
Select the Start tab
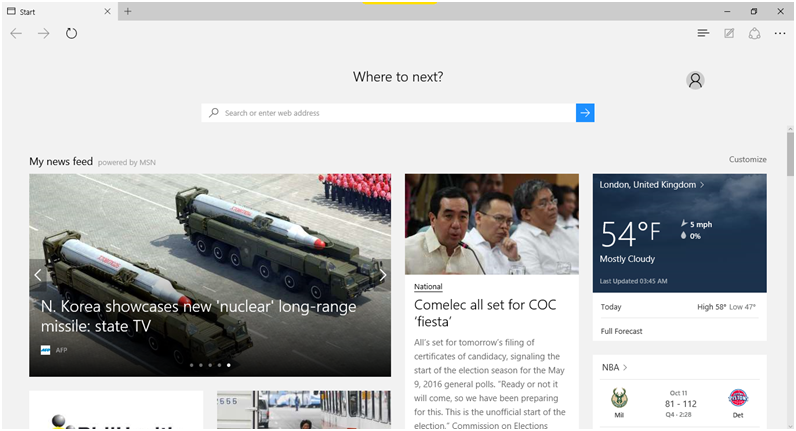click(55, 11)
